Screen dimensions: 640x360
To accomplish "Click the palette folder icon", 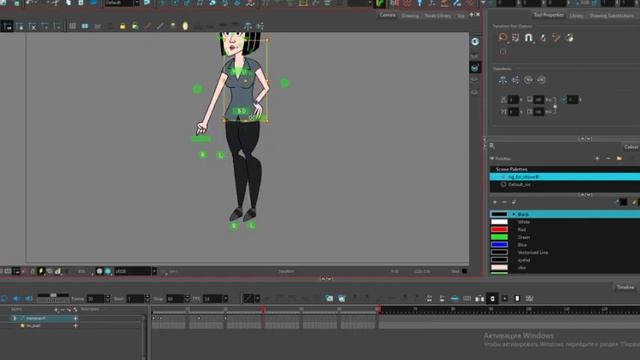I will 620,158.
